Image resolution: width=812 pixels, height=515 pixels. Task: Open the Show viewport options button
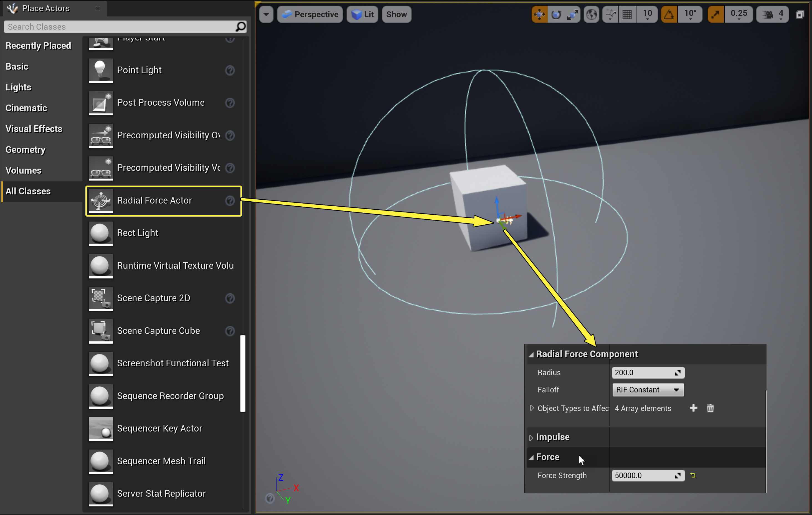tap(396, 14)
